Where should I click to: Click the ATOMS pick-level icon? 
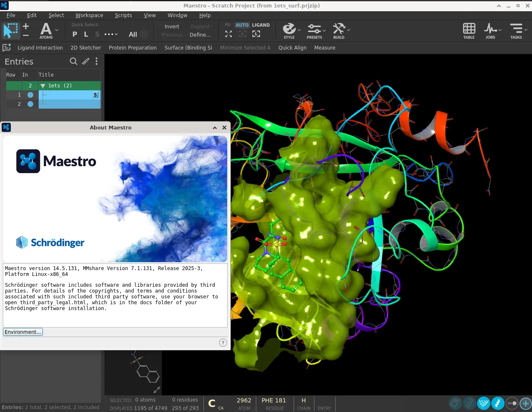(46, 31)
